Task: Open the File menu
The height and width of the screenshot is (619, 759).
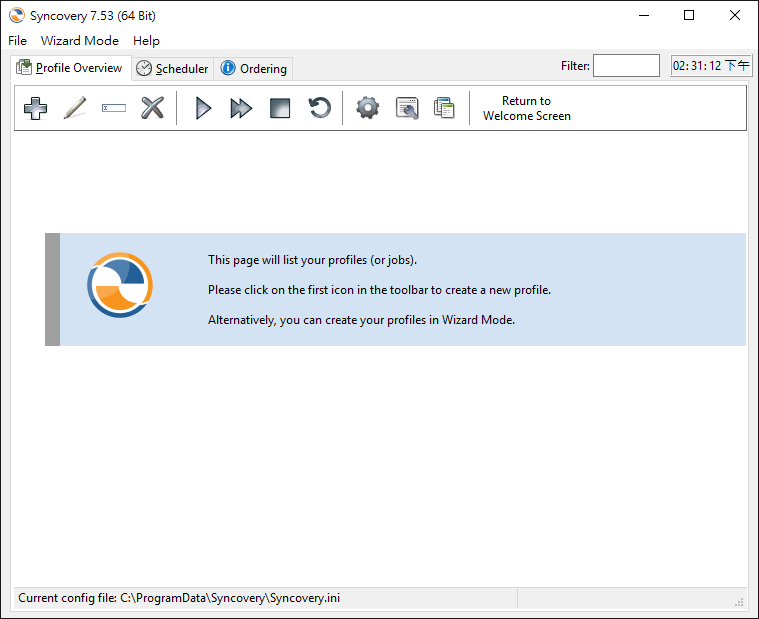Action: click(x=17, y=41)
